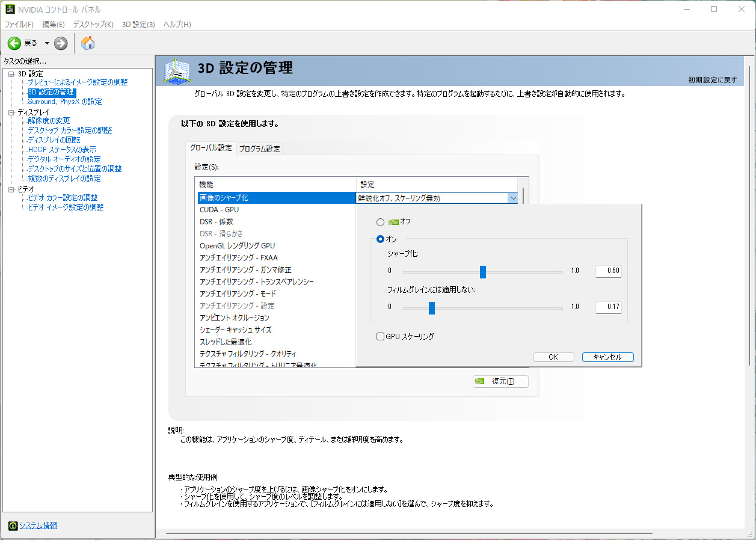Open the ファイル(F) menu
Viewport: 756px width, 540px height.
[19, 25]
